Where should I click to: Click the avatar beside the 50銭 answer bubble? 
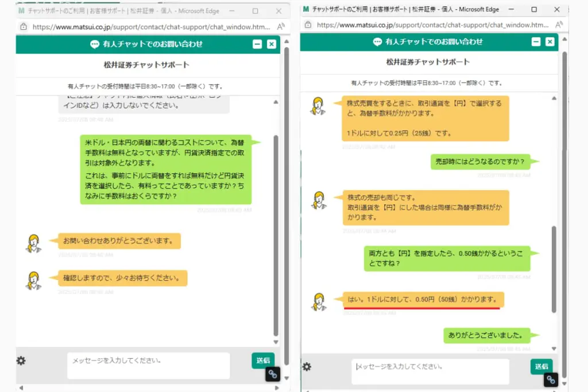coord(318,301)
